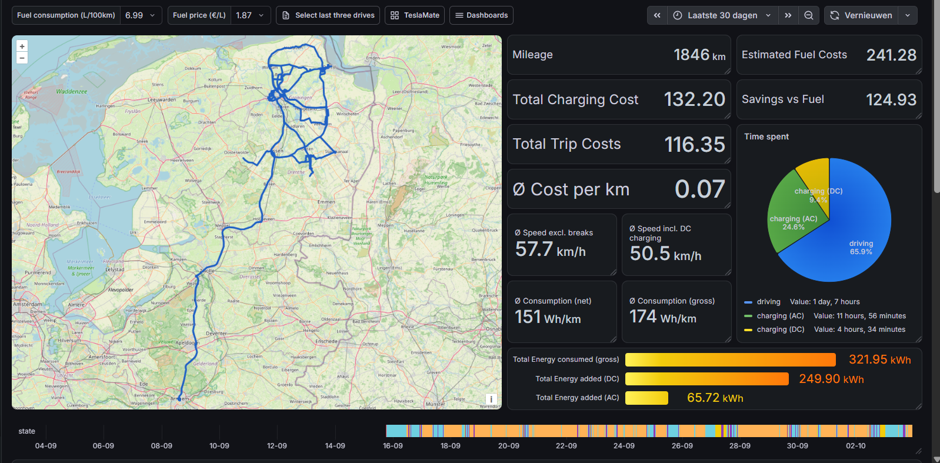The image size is (940, 463).
Task: Open Select last three drives link
Action: [x=328, y=16]
